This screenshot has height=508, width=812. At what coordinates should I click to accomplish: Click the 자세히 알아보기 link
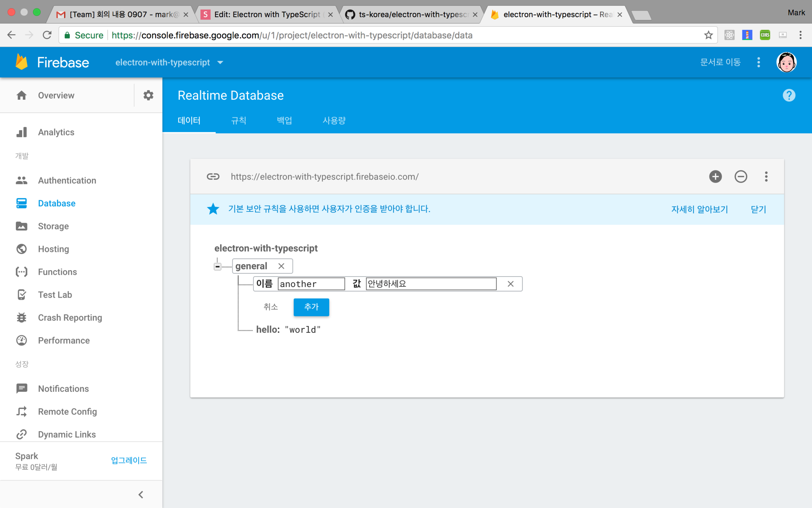pos(699,209)
